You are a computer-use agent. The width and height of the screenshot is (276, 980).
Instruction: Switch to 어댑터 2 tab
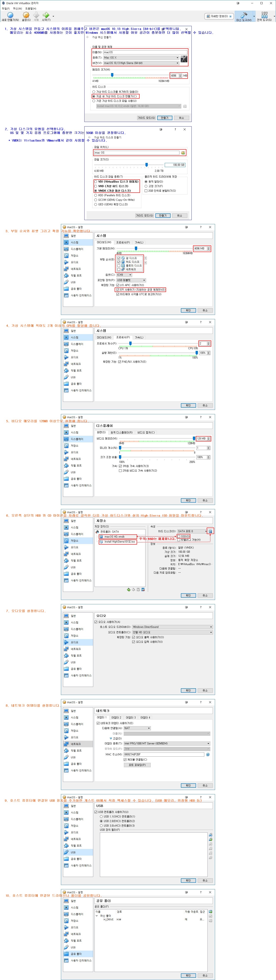[116, 718]
